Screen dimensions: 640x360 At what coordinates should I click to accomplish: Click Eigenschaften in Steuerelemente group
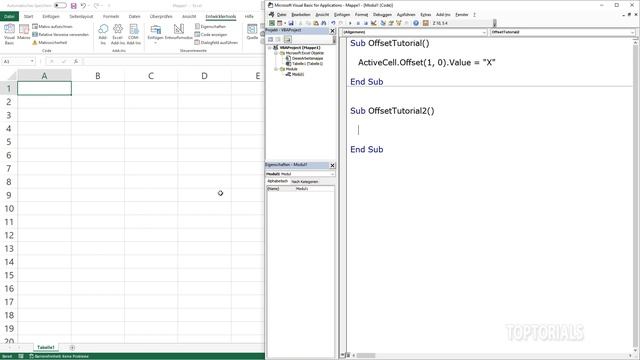(x=211, y=27)
